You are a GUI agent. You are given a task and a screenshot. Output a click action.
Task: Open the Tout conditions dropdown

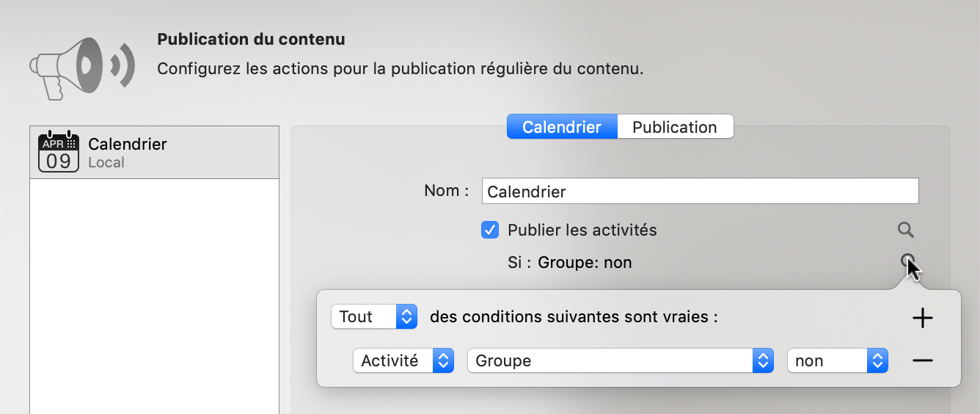[x=374, y=317]
